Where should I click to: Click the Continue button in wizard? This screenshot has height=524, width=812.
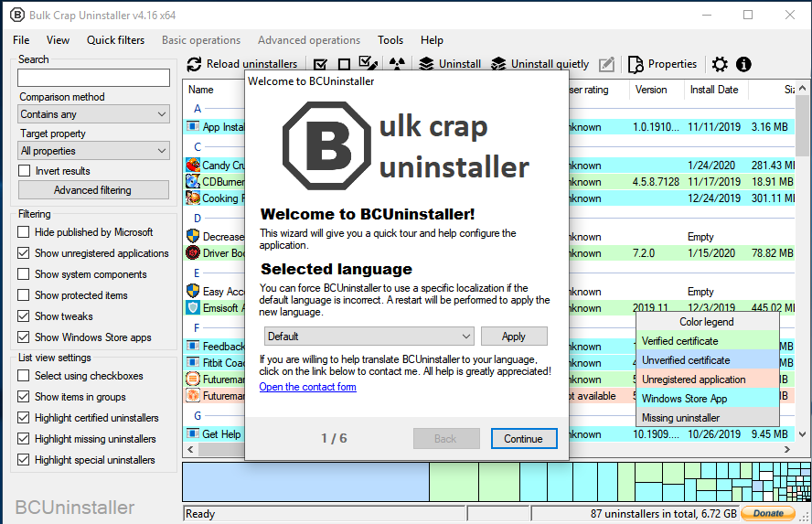point(524,439)
